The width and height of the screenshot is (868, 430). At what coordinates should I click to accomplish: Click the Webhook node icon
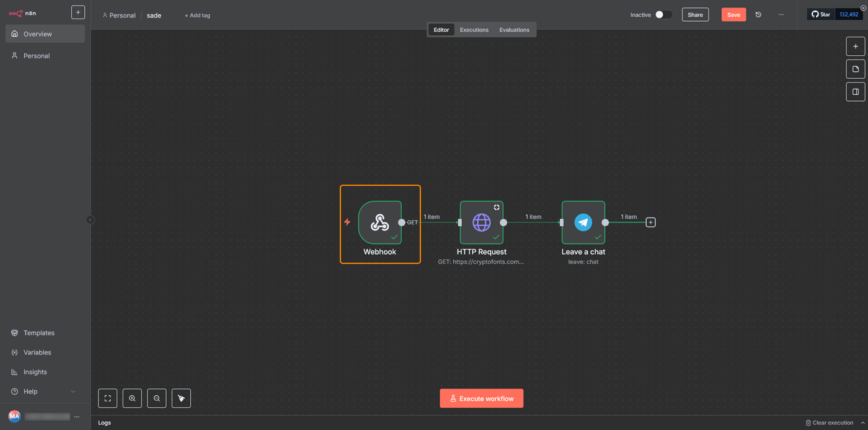coord(379,222)
